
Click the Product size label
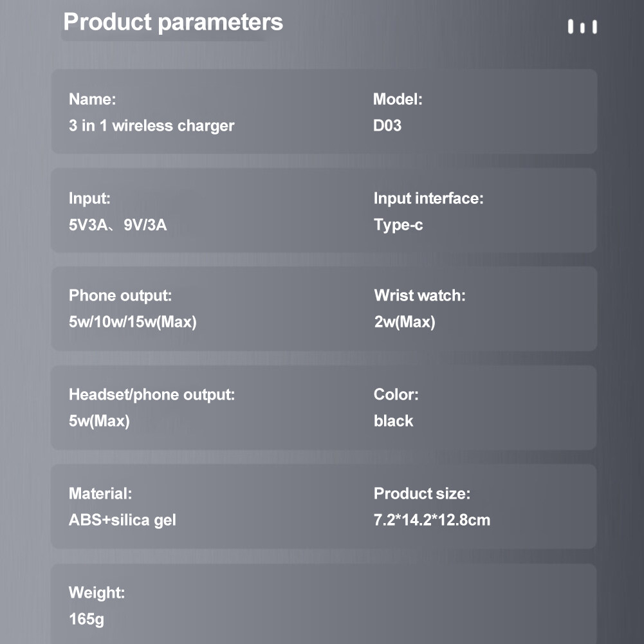(x=422, y=493)
